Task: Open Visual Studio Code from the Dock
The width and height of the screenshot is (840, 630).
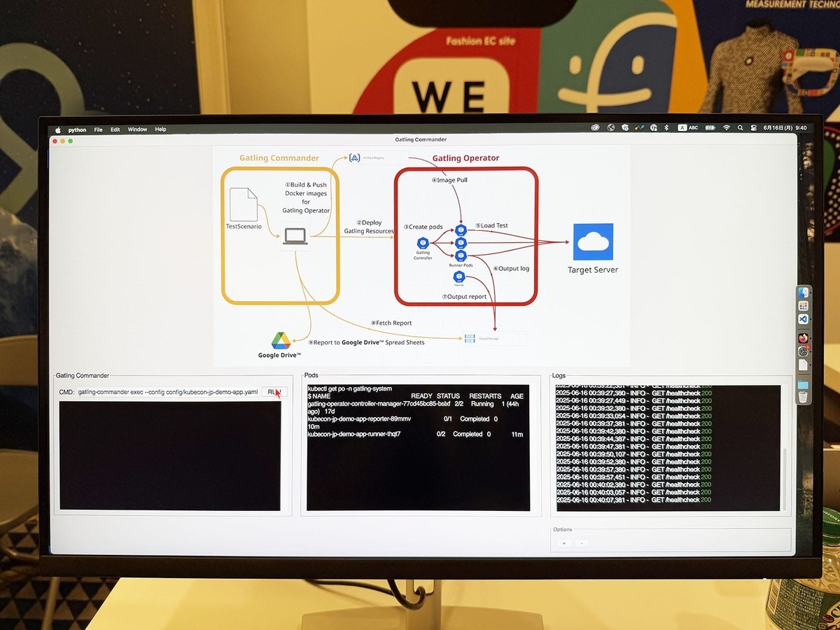Action: (x=803, y=319)
